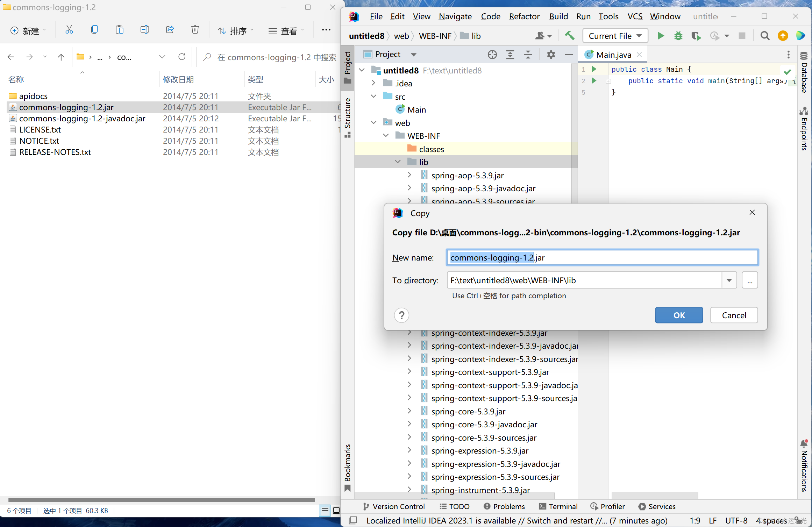Viewport: 812px width, 527px height.
Task: Open the Current File run configuration dropdown
Action: pyautogui.click(x=615, y=36)
